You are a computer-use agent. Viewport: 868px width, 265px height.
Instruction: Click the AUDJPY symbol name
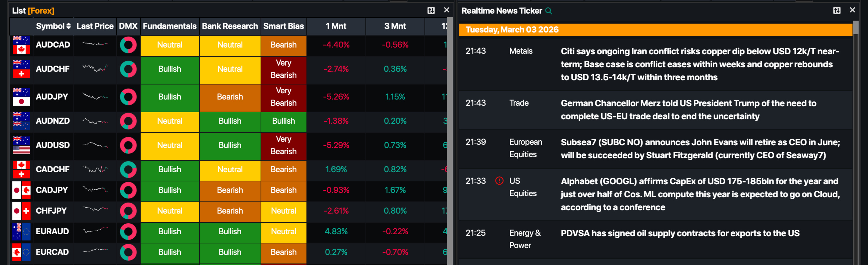52,97
